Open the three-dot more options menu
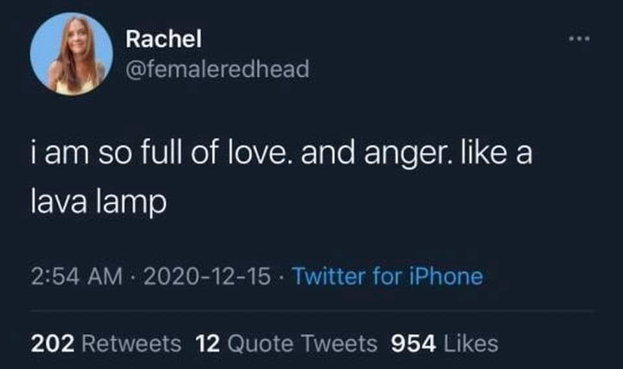Viewport: 623px width, 369px height. point(579,39)
